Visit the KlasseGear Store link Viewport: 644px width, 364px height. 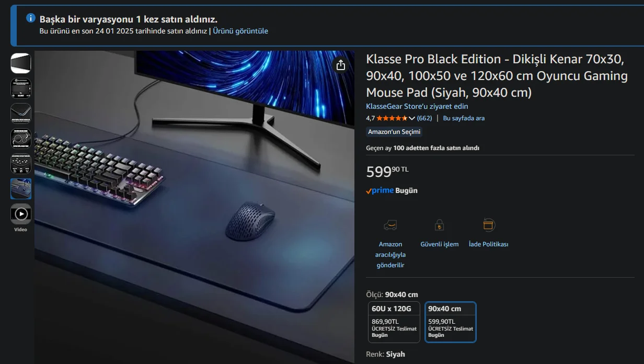coord(417,106)
